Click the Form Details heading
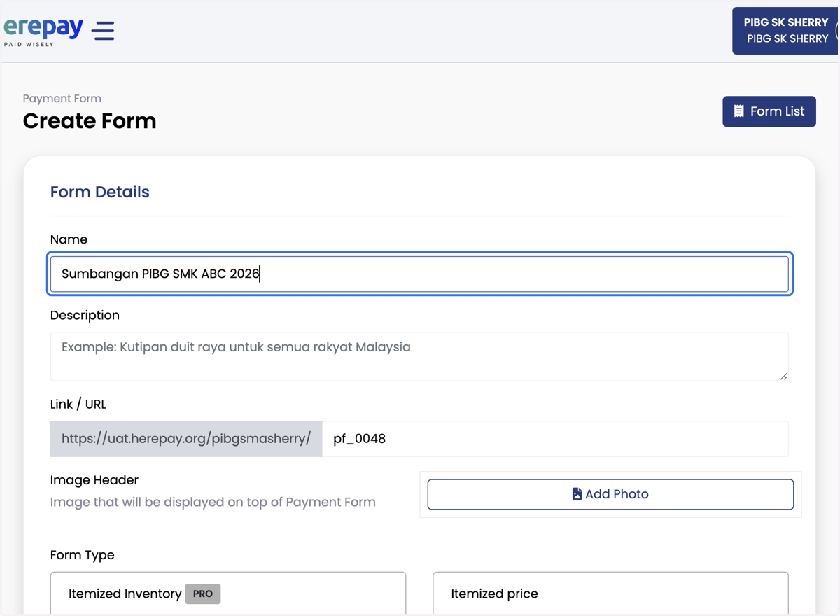The image size is (840, 616). 100,192
